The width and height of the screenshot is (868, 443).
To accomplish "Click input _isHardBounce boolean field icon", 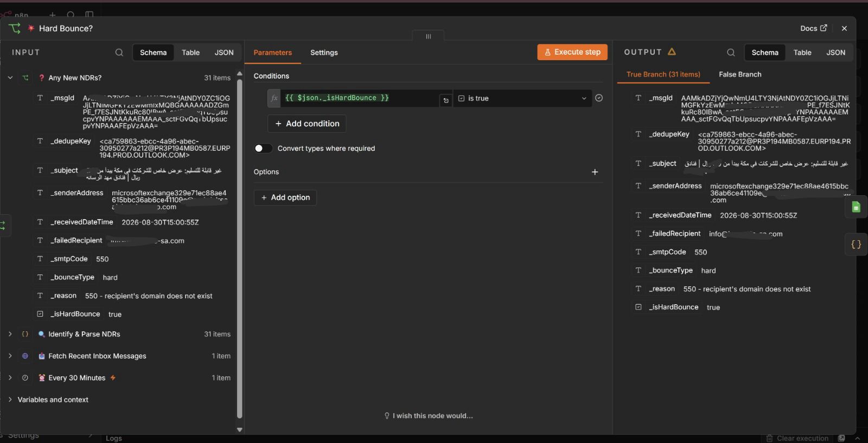I will [40, 314].
